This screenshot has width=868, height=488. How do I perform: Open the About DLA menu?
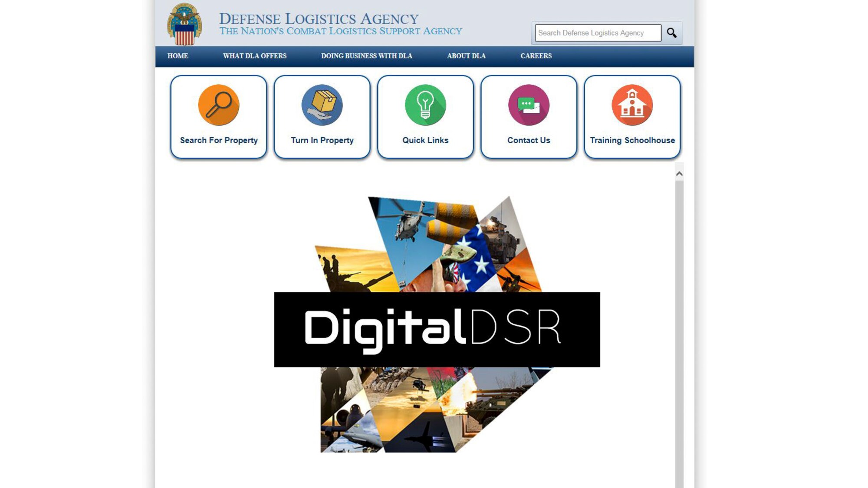point(467,56)
